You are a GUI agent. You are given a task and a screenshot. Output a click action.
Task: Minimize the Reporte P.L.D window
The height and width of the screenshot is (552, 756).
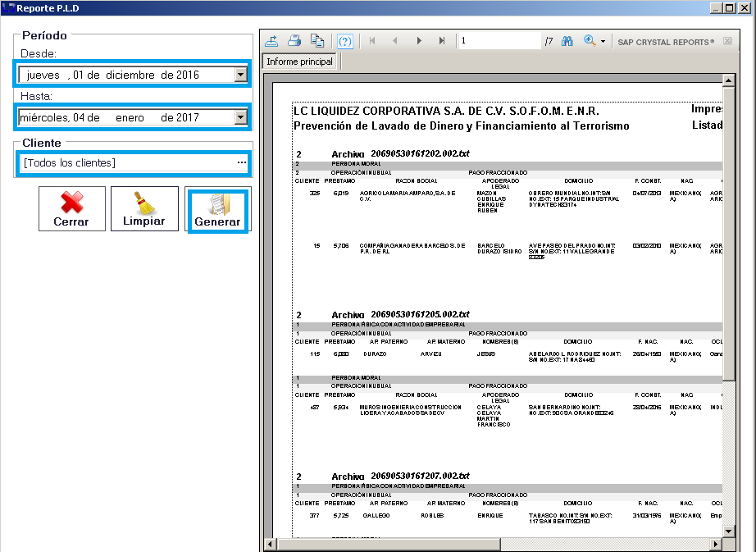[x=716, y=7]
